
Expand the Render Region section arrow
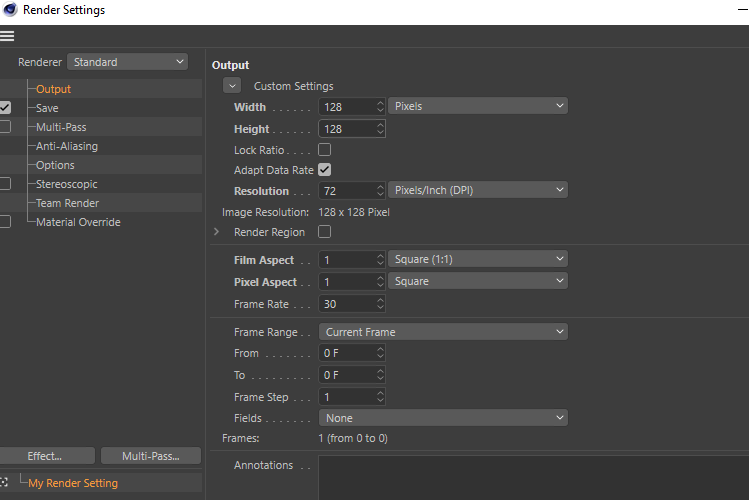click(x=216, y=232)
